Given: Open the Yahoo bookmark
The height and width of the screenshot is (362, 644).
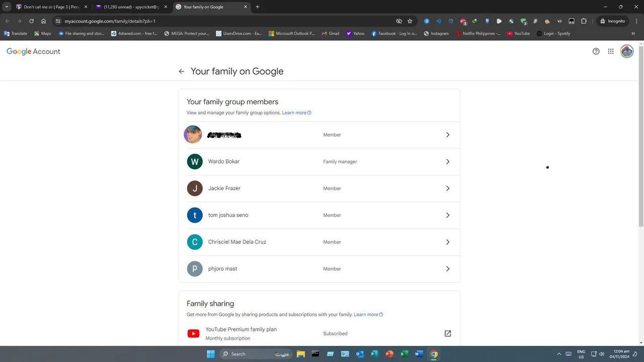Looking at the screenshot, I should click(x=355, y=34).
